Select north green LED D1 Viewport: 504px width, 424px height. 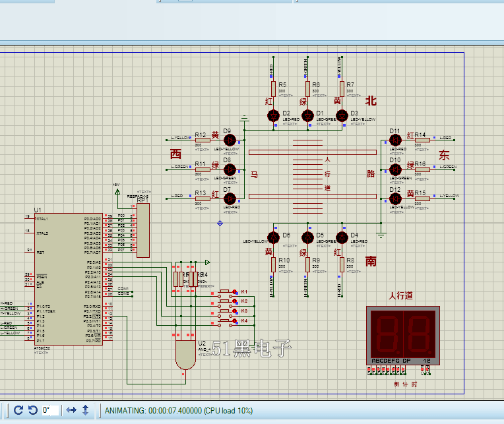(x=307, y=115)
